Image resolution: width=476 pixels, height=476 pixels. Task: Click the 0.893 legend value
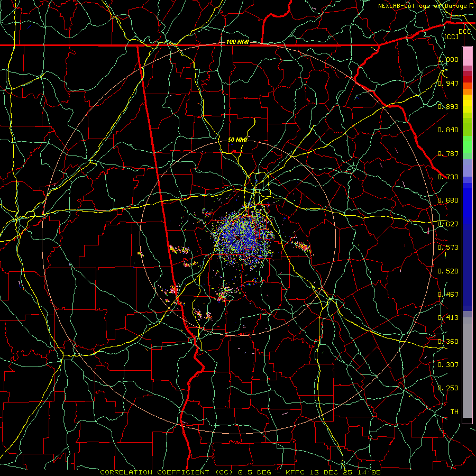448,106
